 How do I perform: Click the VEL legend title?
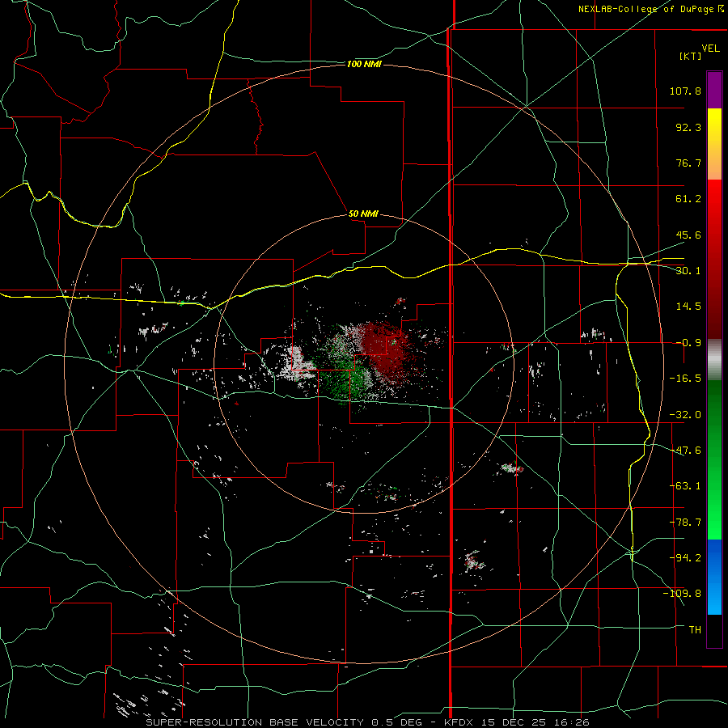710,49
